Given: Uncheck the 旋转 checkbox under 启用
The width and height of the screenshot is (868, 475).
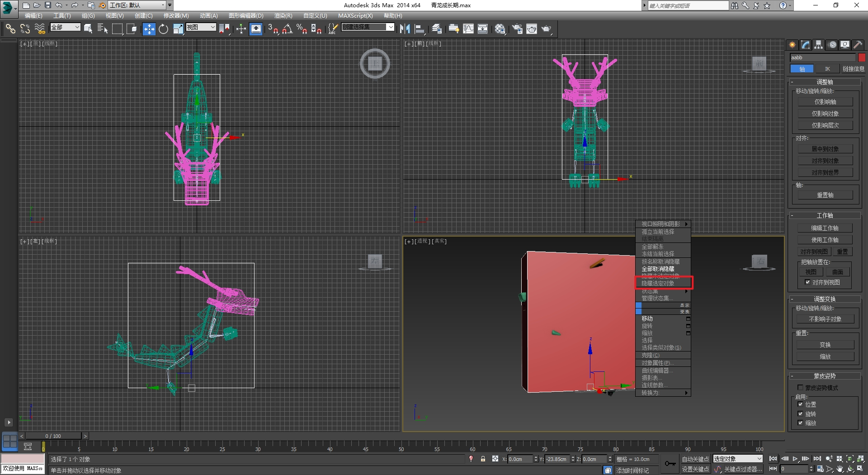Looking at the screenshot, I should point(801,414).
